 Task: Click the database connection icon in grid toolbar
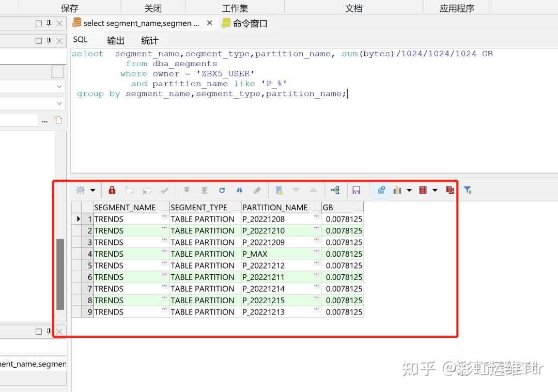[x=381, y=190]
